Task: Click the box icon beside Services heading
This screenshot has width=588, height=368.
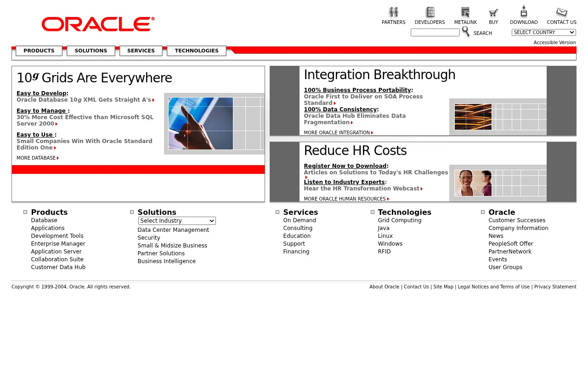Action: pos(277,212)
